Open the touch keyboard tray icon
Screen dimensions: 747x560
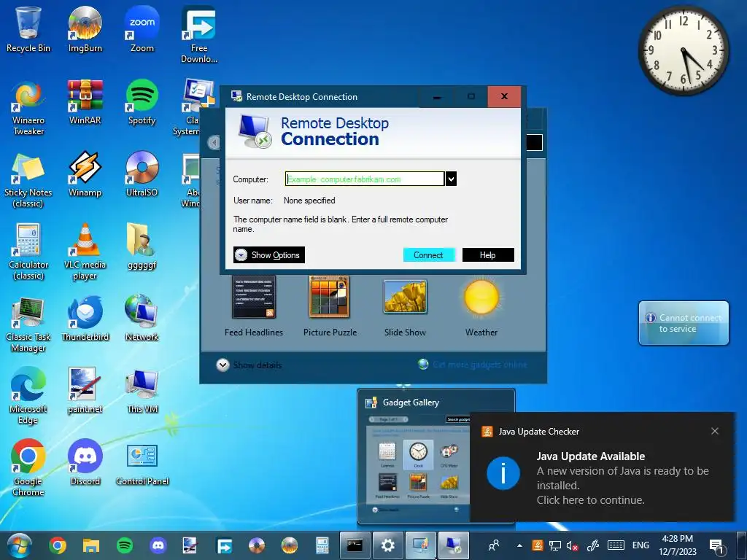[x=616, y=545]
